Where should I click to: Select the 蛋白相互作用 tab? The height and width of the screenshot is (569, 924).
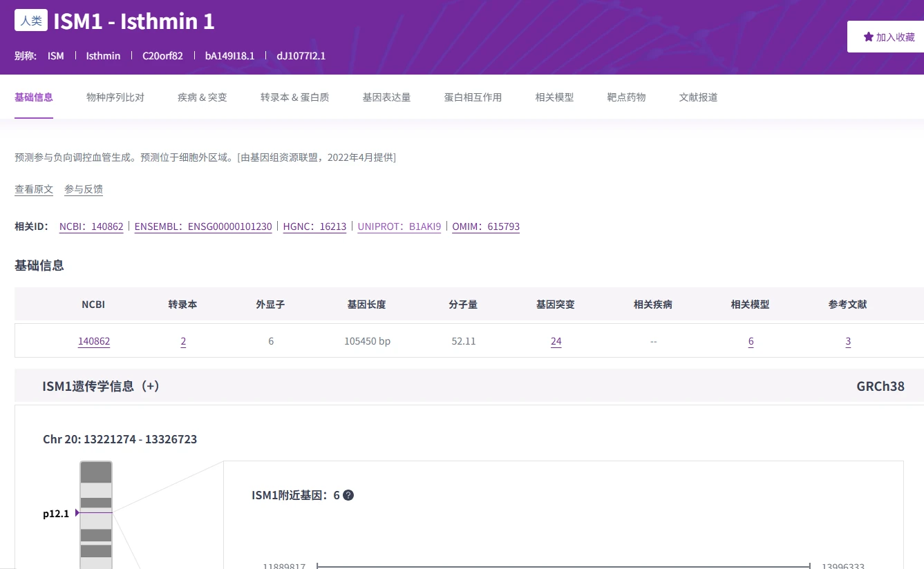[x=473, y=97]
